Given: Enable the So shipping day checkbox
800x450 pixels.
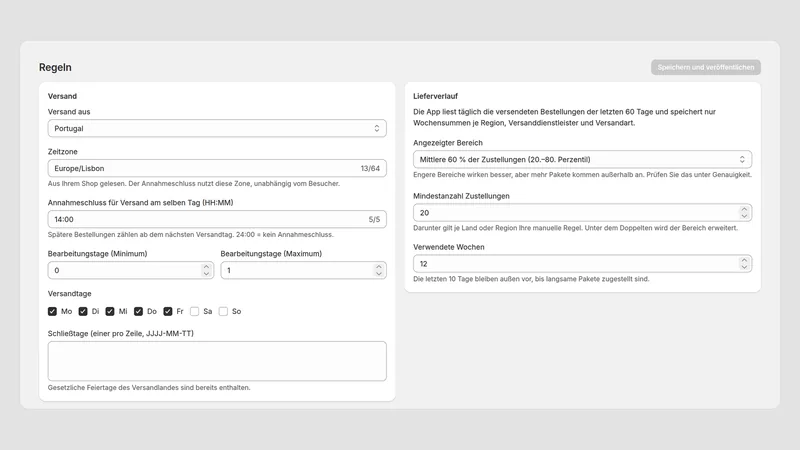Looking at the screenshot, I should tap(223, 311).
